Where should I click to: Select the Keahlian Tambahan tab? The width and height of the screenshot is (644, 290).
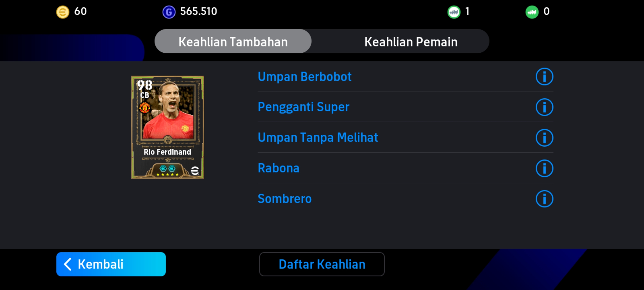coord(233,42)
